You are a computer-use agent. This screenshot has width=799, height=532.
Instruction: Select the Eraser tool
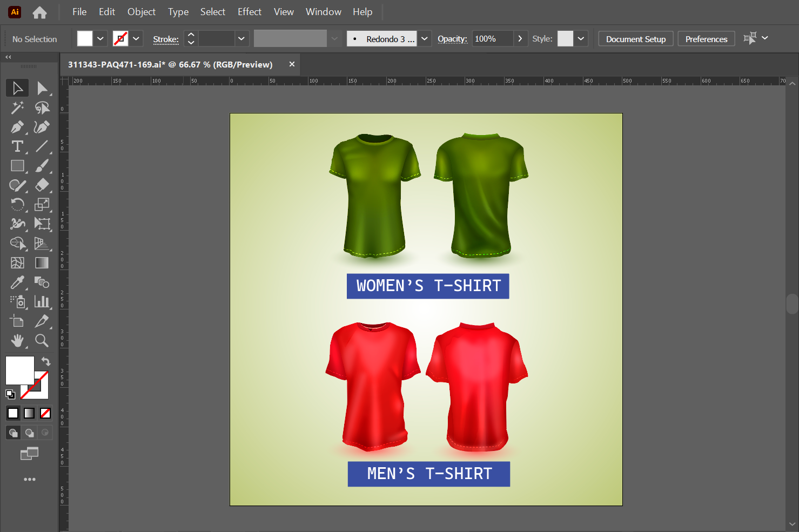pos(42,185)
